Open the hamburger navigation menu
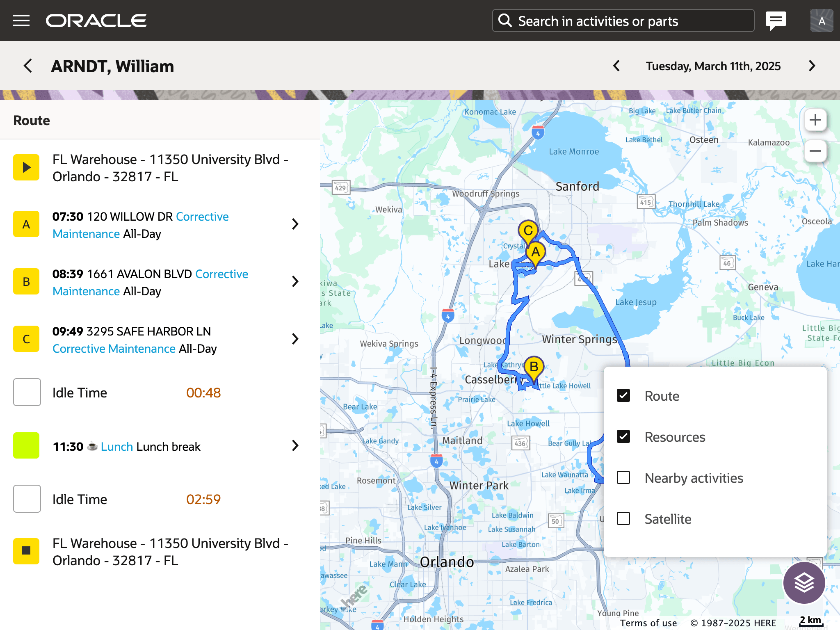The width and height of the screenshot is (840, 630). tap(21, 21)
